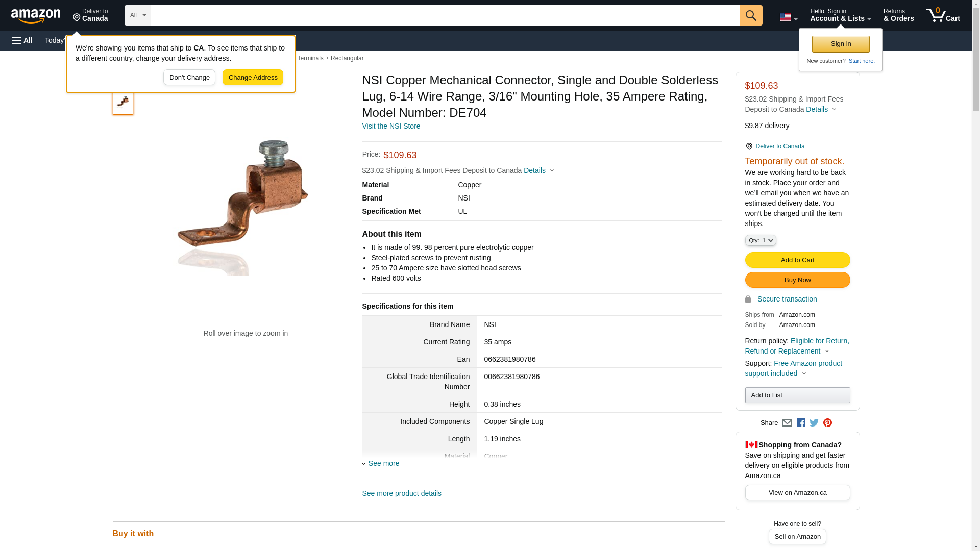
Task: Share on Pinterest icon
Action: (x=827, y=423)
